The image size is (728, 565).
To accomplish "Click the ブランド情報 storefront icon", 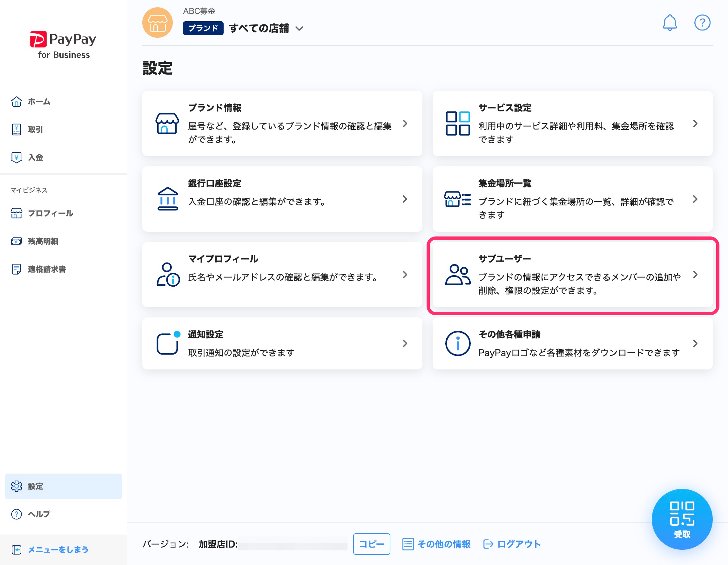I will click(167, 123).
